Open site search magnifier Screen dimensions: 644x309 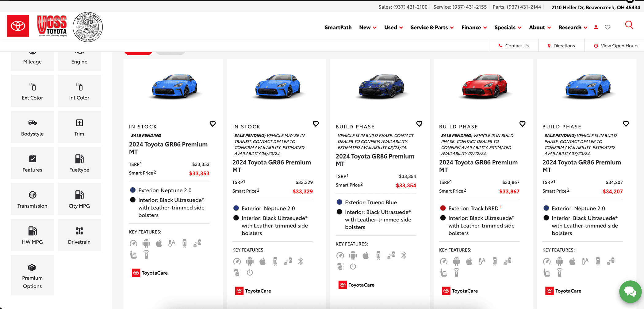(629, 25)
